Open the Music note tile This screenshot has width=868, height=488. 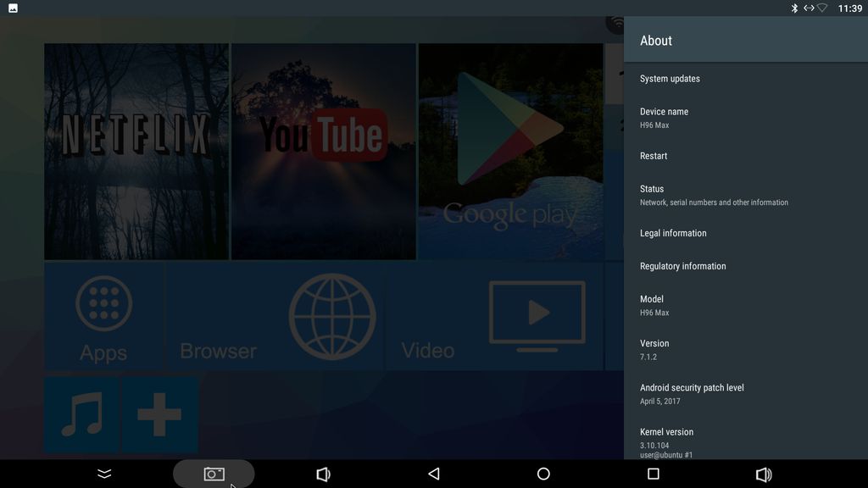[x=82, y=415]
